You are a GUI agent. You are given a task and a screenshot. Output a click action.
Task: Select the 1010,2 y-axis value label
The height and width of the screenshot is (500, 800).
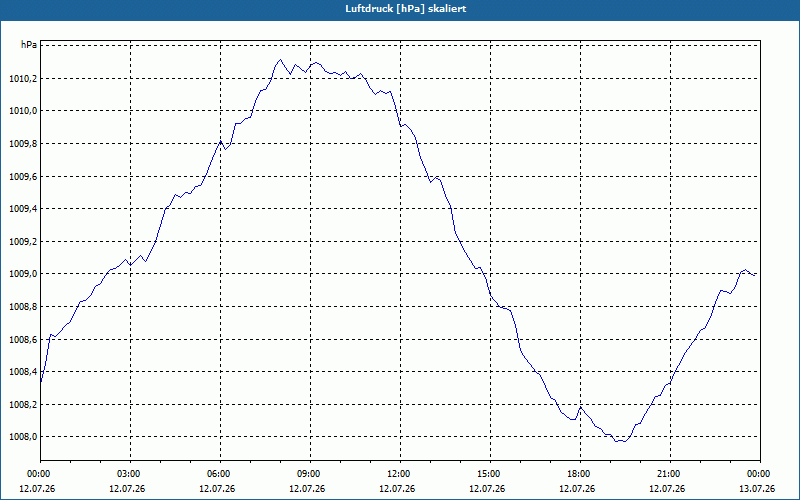[x=23, y=79]
